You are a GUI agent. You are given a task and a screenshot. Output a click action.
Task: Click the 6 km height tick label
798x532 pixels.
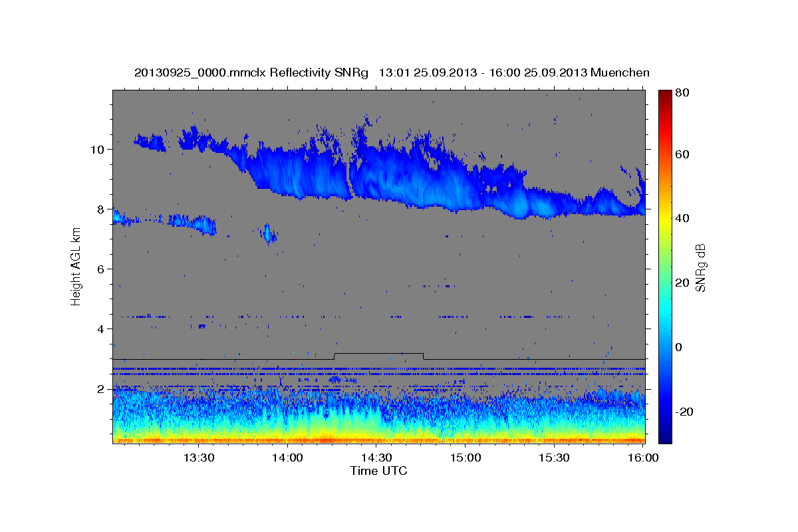click(101, 269)
